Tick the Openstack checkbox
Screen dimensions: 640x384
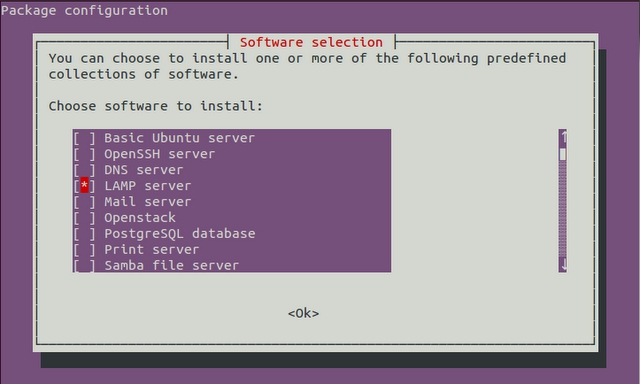84,218
